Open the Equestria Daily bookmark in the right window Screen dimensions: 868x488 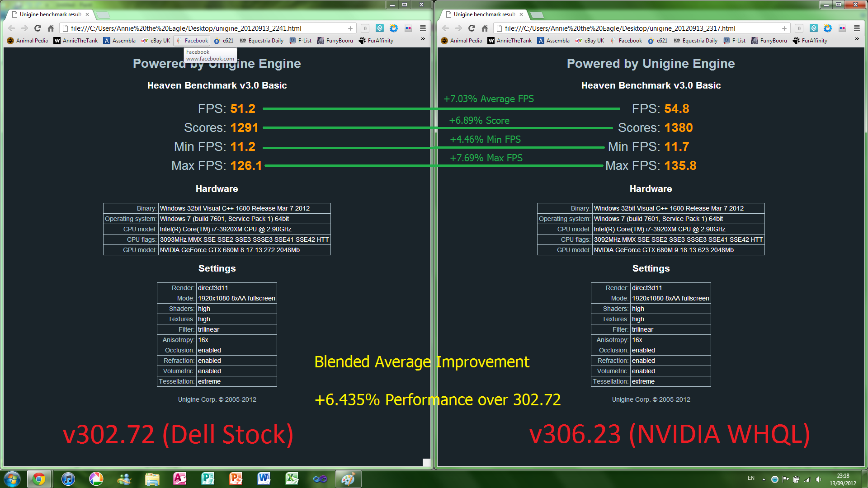click(x=695, y=41)
